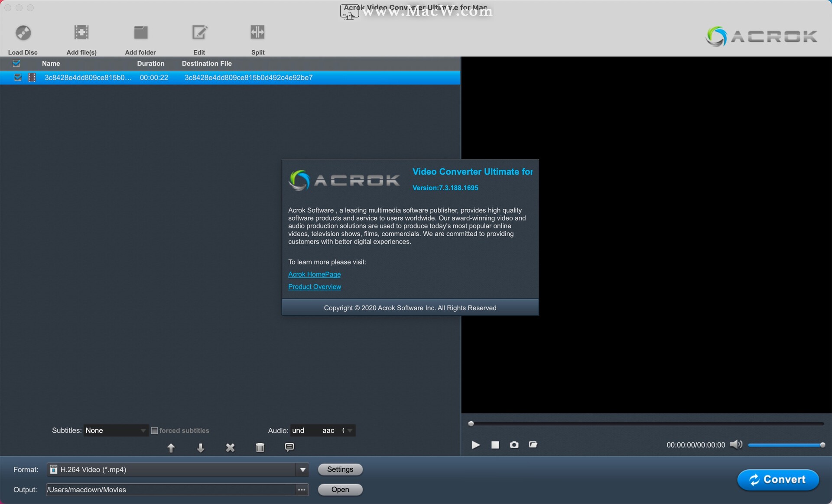Open the Product Overview link
Viewport: 832px width, 504px height.
(315, 287)
